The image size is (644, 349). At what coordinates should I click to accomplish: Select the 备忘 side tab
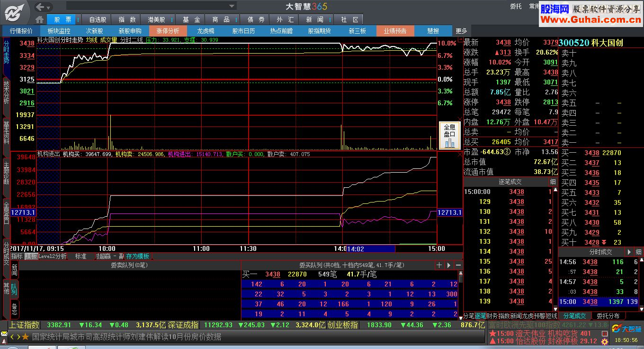pyautogui.click(x=14, y=309)
